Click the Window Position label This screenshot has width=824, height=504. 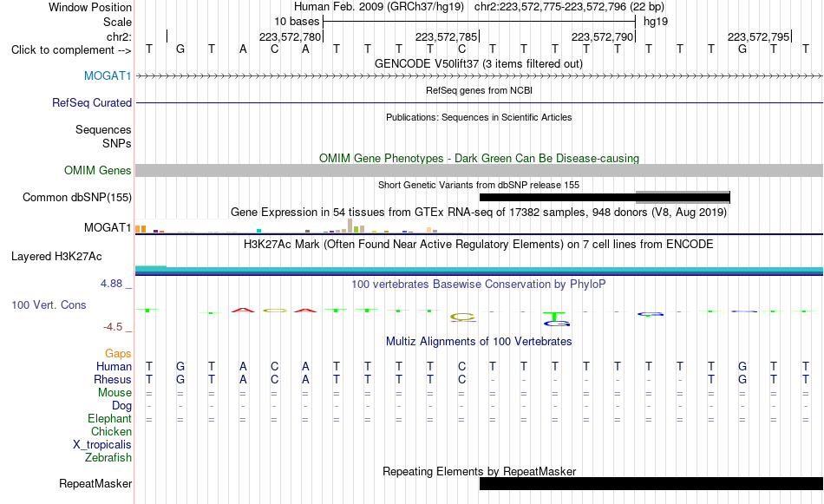click(x=90, y=7)
